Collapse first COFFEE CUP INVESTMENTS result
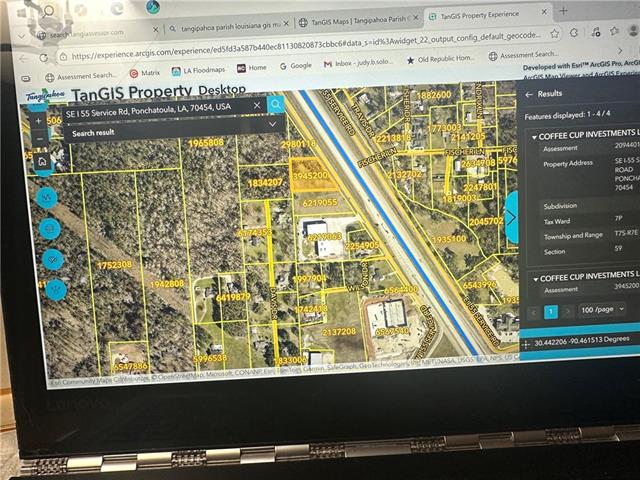Image resolution: width=640 pixels, height=480 pixels. [534, 138]
